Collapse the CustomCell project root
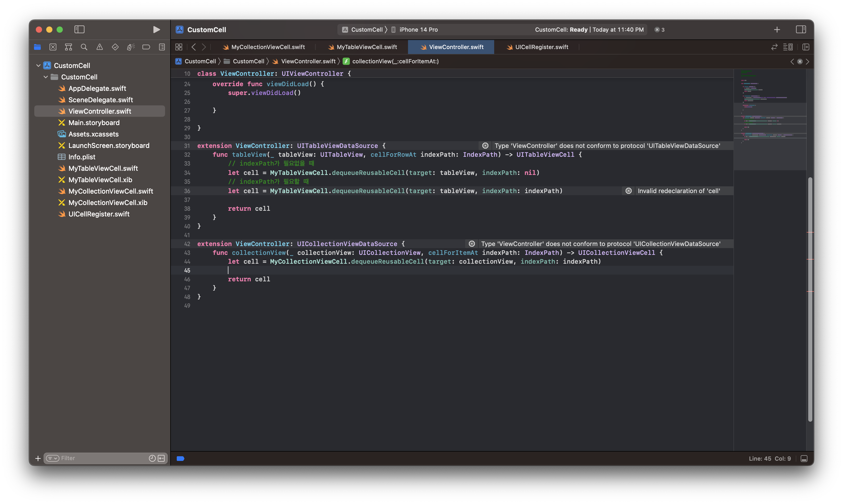Viewport: 843px width, 504px height. [38, 65]
